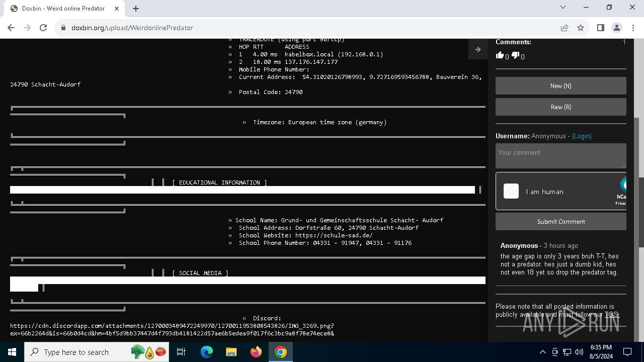This screenshot has width=644, height=362.
Task: Open network status tray icon
Action: [x=567, y=352]
